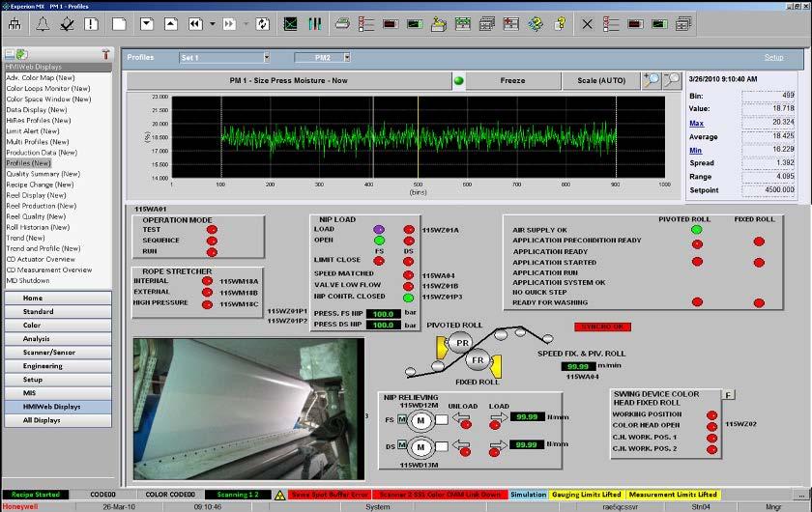Click the Min link in statistics panel
The height and width of the screenshot is (512, 812).
[x=695, y=150]
